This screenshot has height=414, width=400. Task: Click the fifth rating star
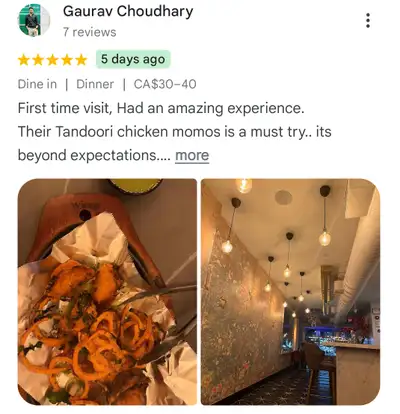click(81, 60)
